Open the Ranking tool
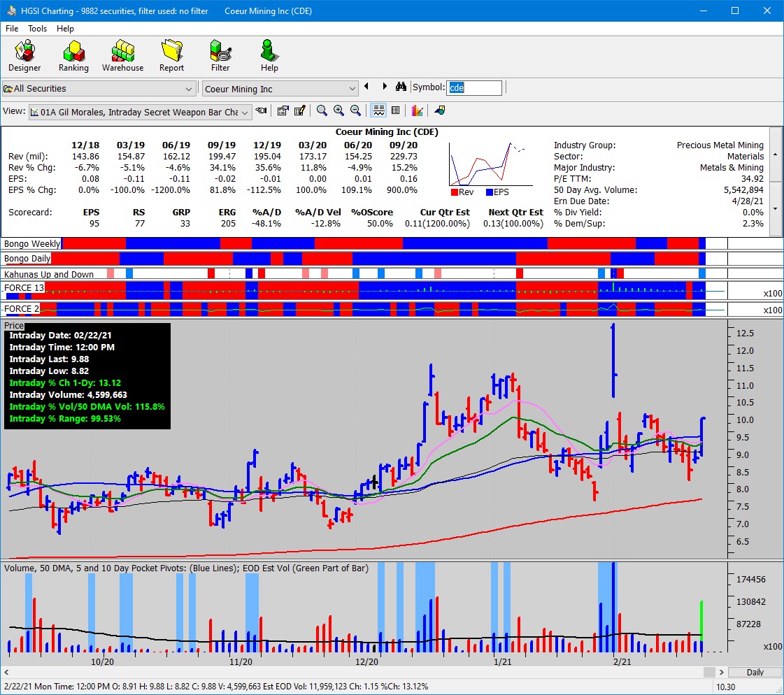The image size is (784, 695). click(x=73, y=56)
